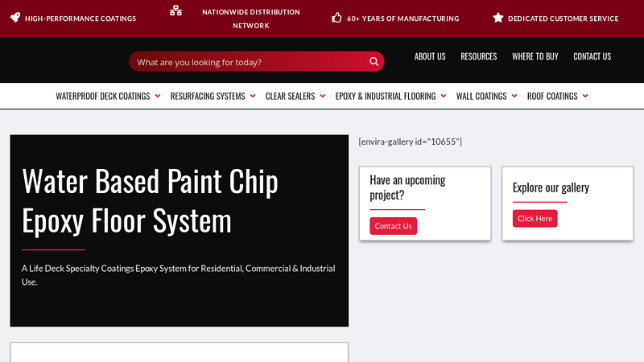Click the network icon for Nationwide Distribution
644x362 pixels.
pyautogui.click(x=175, y=10)
